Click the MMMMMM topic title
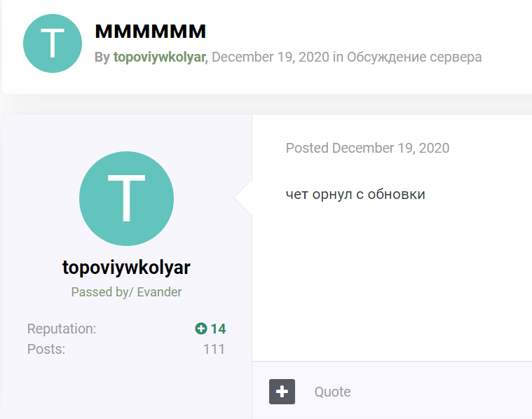This screenshot has height=419, width=532. click(x=150, y=32)
